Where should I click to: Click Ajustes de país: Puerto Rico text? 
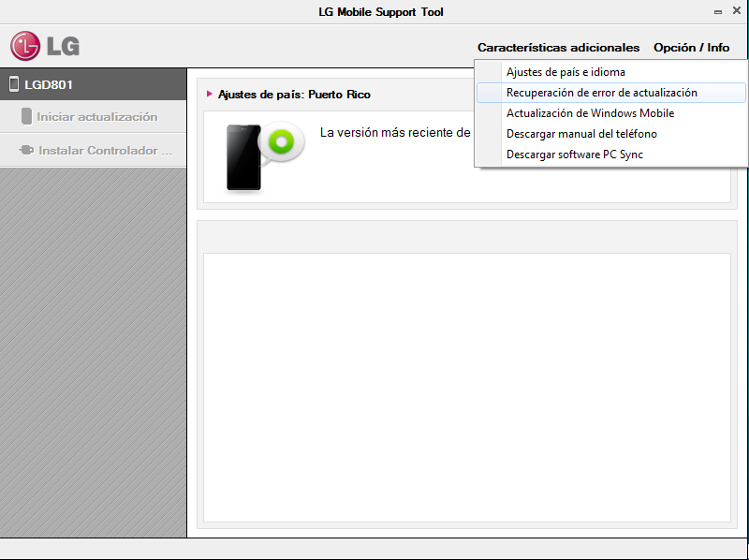294,95
